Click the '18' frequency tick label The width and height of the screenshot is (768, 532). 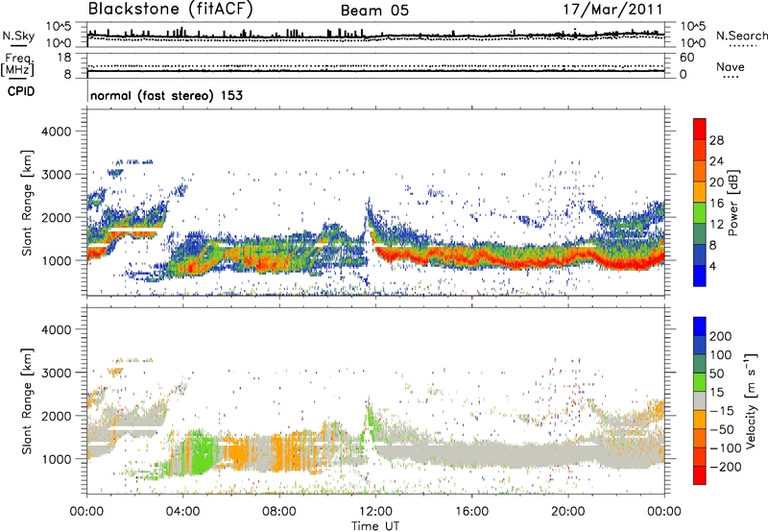click(63, 58)
